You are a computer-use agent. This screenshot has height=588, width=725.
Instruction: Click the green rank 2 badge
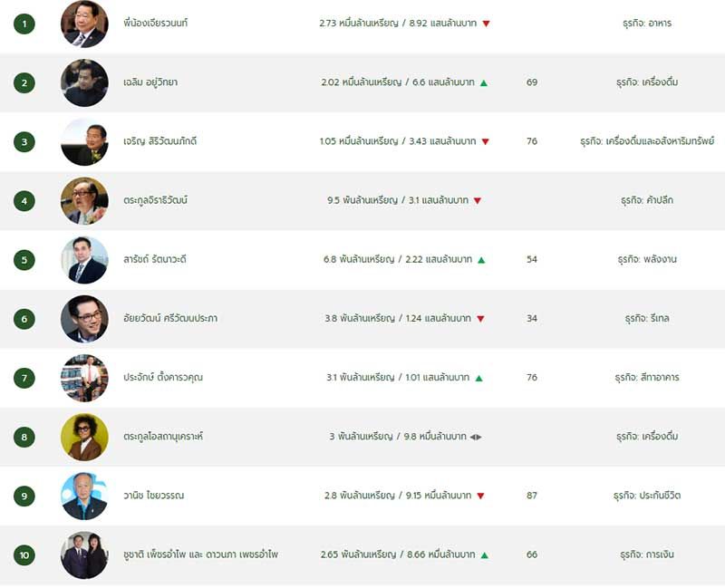click(x=24, y=82)
